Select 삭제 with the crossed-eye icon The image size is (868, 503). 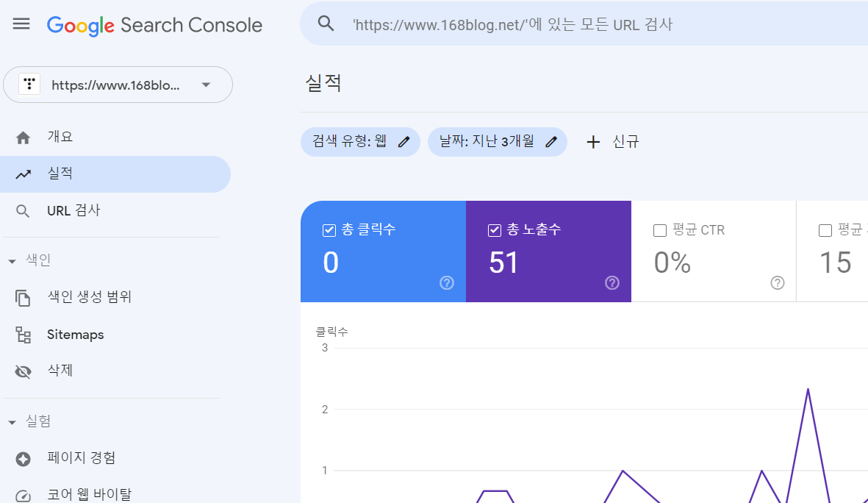click(23, 370)
